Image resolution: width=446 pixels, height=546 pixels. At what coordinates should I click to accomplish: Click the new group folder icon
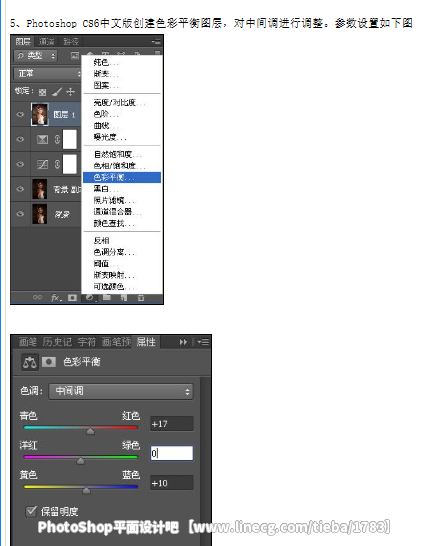[107, 297]
